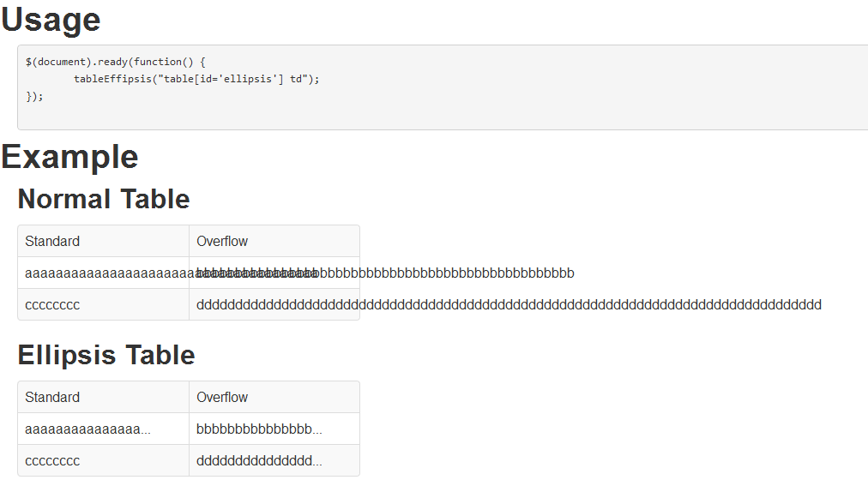Click the overflowing bbbb text in Normal Table

click(446, 273)
